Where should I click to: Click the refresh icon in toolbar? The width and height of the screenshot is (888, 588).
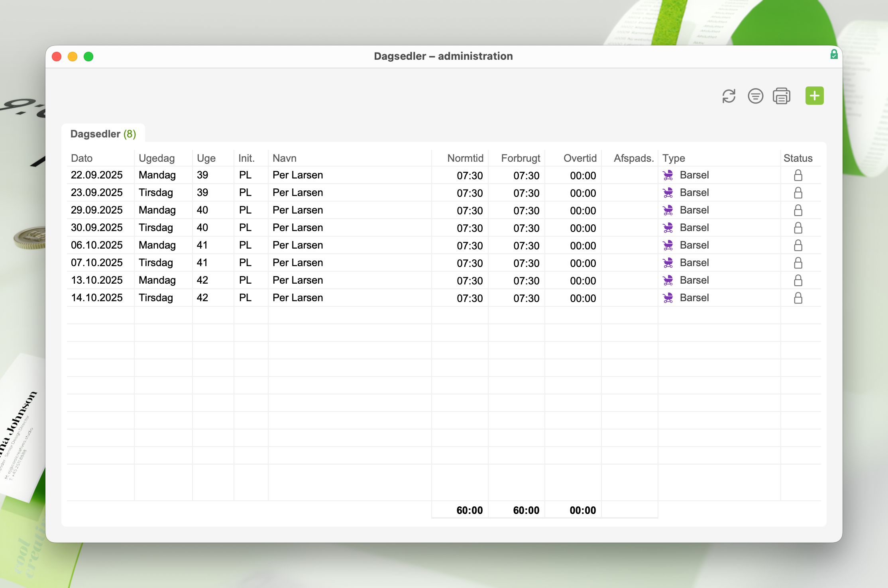729,96
